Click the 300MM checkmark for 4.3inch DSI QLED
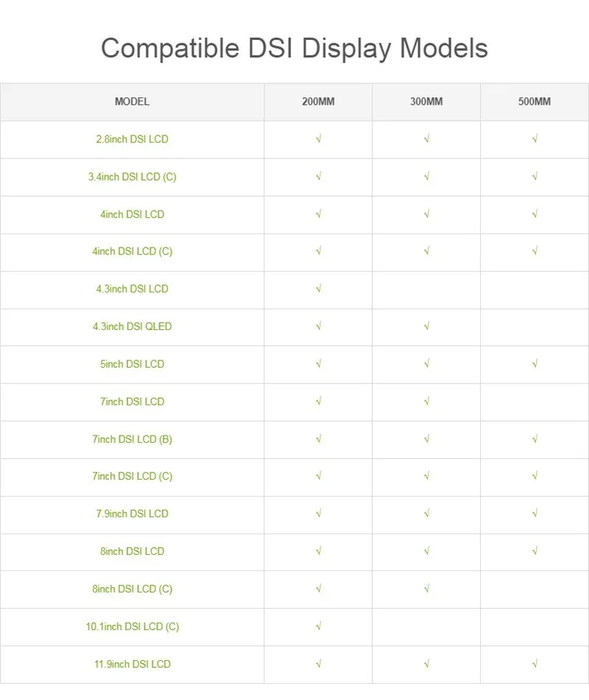Viewport: 589px width, 700px height. pyautogui.click(x=426, y=326)
